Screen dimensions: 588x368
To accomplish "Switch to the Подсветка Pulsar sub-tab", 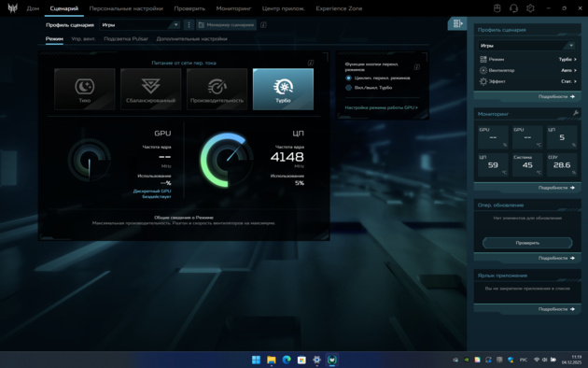I will pos(126,38).
